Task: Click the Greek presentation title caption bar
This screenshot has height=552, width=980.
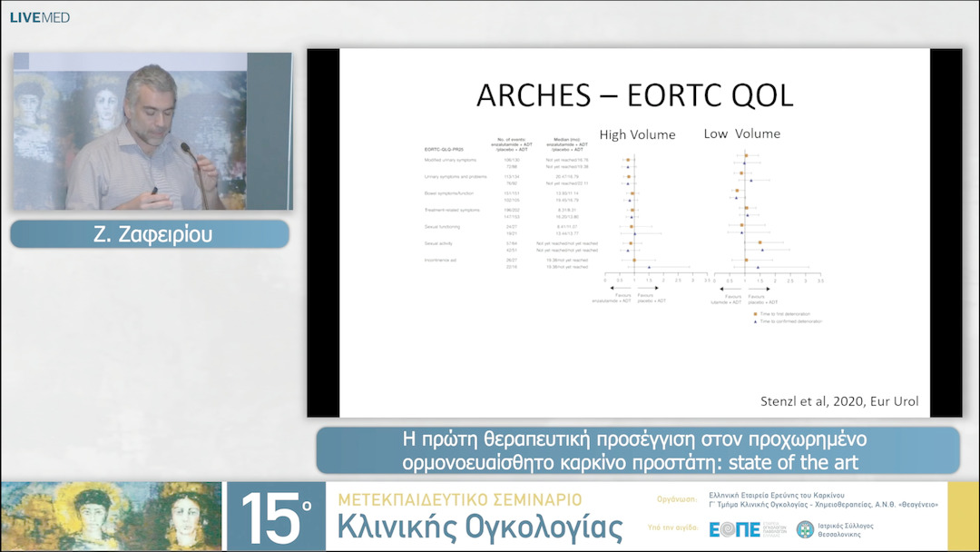Action: point(637,451)
